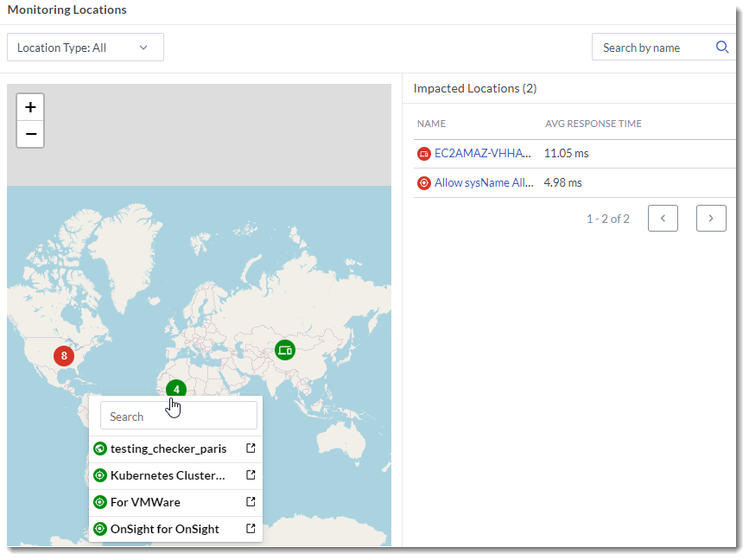This screenshot has width=749, height=560.
Task: Expand the Location Type dropdown
Action: (x=85, y=48)
